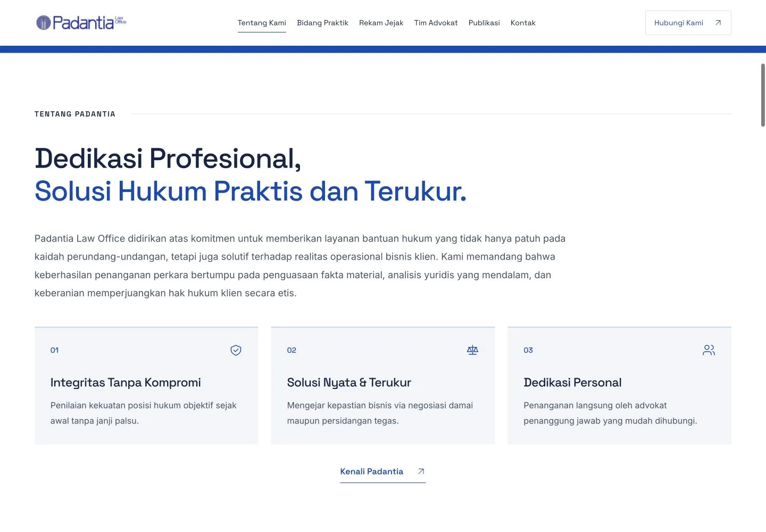Click the Dedikasi Profesional headline
Screen dimensions: 766x532
(168, 159)
